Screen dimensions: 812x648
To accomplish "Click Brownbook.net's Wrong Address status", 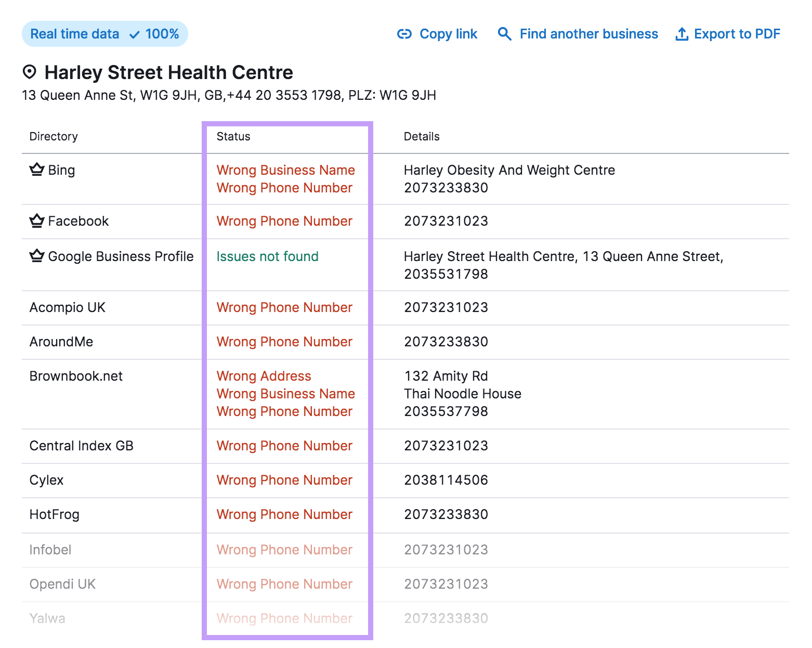I will (264, 376).
